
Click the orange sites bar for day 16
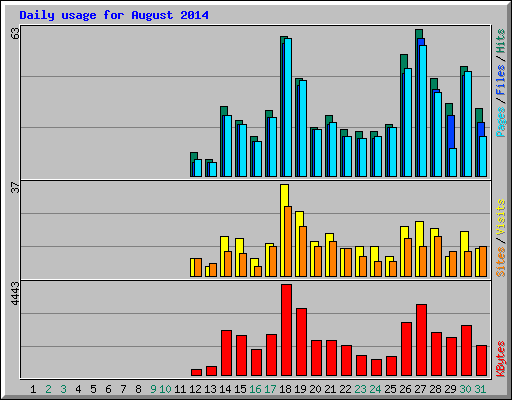(258, 271)
